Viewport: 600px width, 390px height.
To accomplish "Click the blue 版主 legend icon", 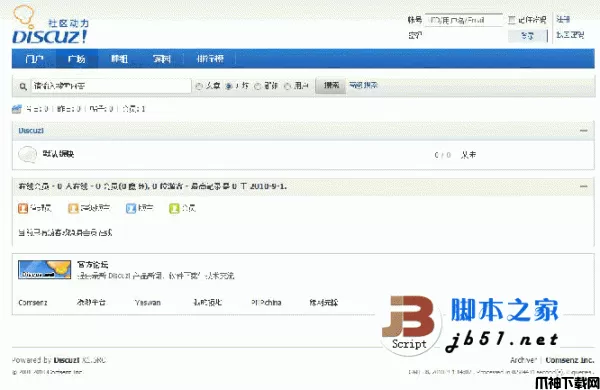I will click(131, 208).
